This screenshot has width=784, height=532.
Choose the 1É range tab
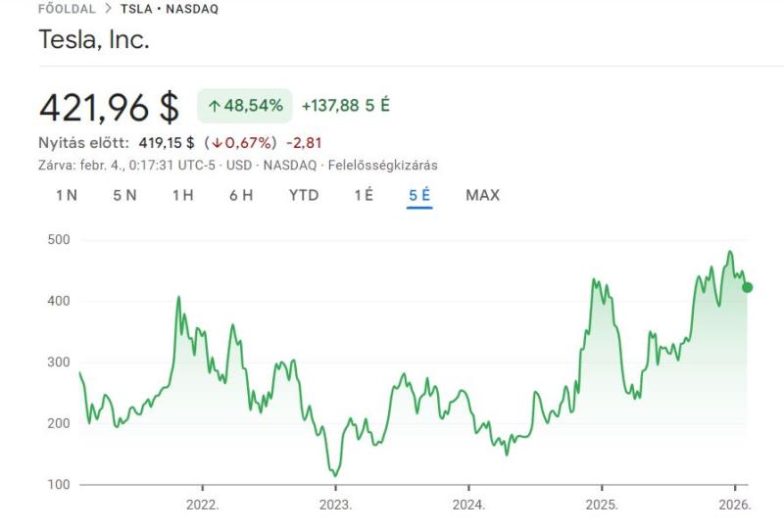click(364, 195)
